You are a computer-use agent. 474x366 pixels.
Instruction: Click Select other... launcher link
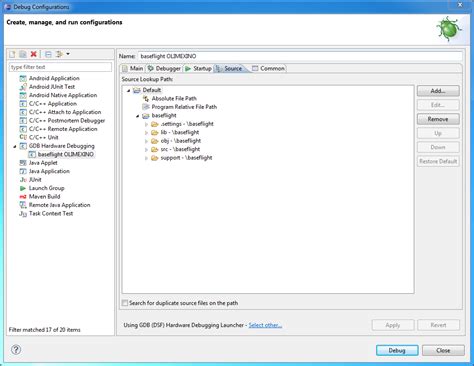pos(265,325)
